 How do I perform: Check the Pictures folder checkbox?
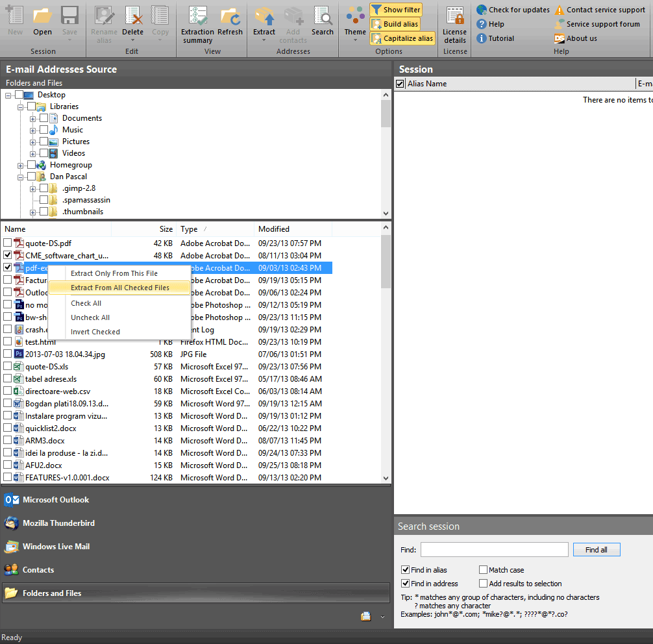(43, 142)
